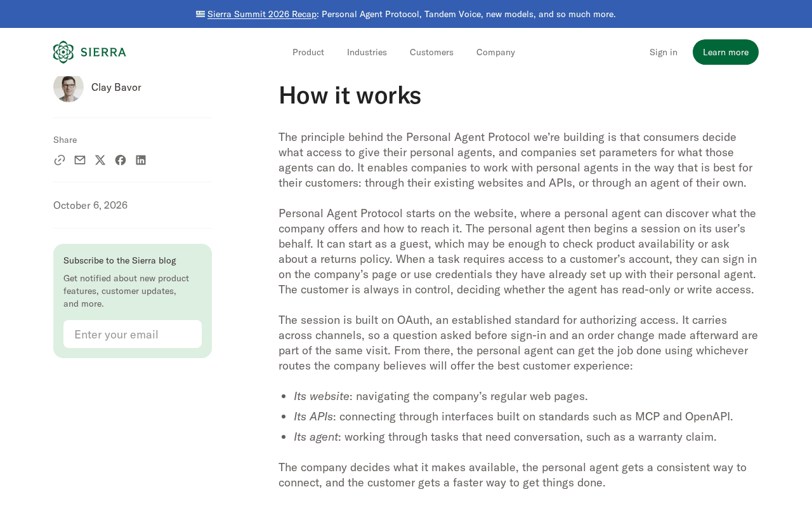Open the Company menu
The width and height of the screenshot is (812, 508).
(x=495, y=52)
